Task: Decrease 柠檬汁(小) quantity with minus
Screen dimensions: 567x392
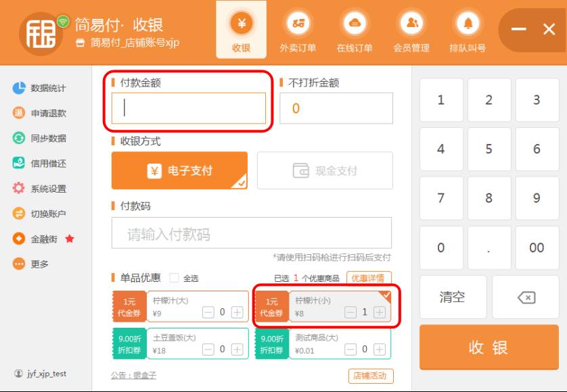Action: pos(350,312)
